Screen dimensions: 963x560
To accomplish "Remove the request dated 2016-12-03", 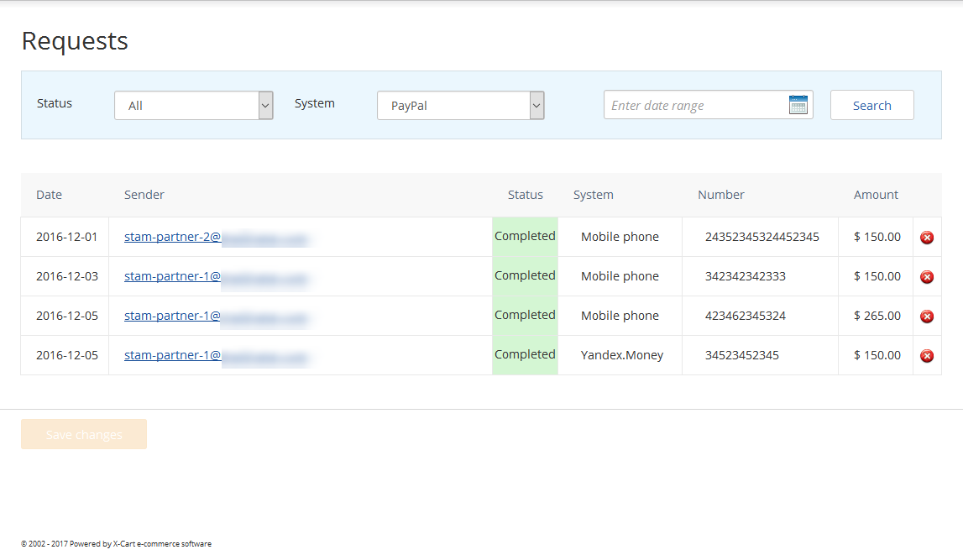I will coord(927,277).
